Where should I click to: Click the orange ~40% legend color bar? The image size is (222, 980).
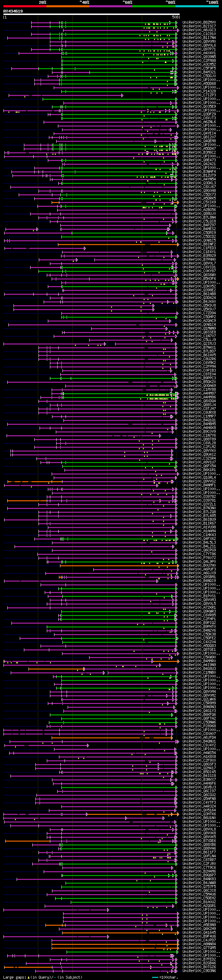tap(68, 6)
